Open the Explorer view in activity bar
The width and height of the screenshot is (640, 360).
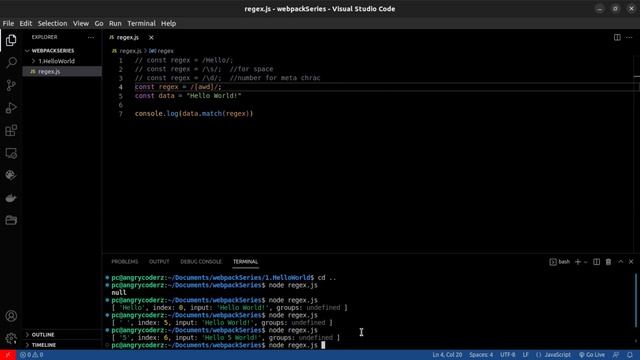[11, 40]
